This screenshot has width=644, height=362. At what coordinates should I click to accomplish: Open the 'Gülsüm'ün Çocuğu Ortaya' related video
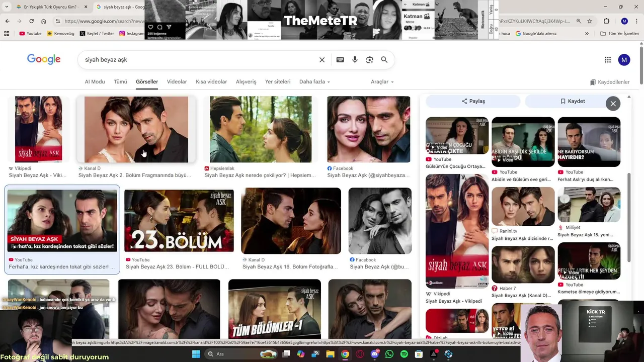(457, 136)
